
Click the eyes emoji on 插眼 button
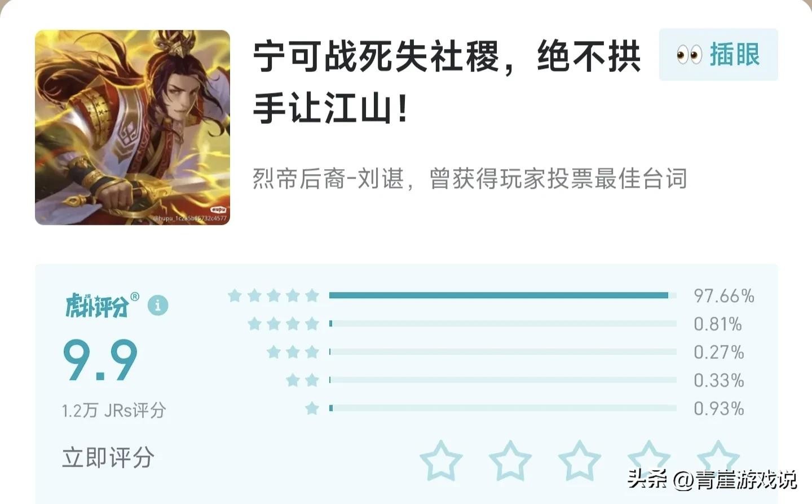[689, 55]
